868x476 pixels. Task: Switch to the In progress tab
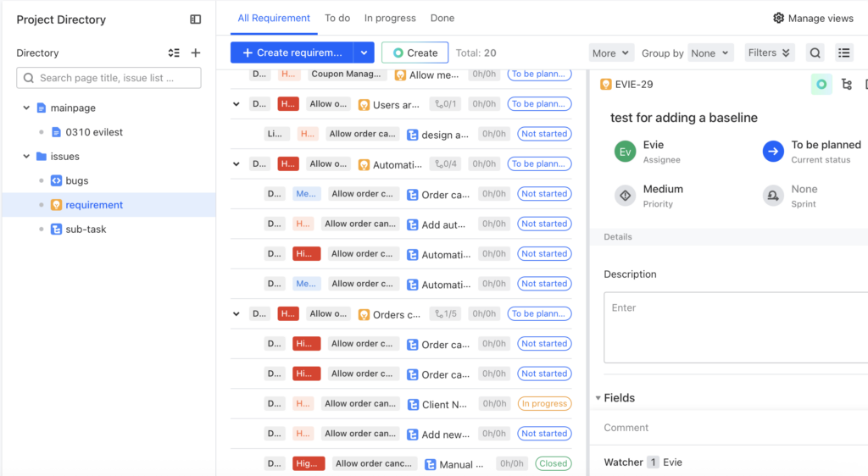[390, 18]
